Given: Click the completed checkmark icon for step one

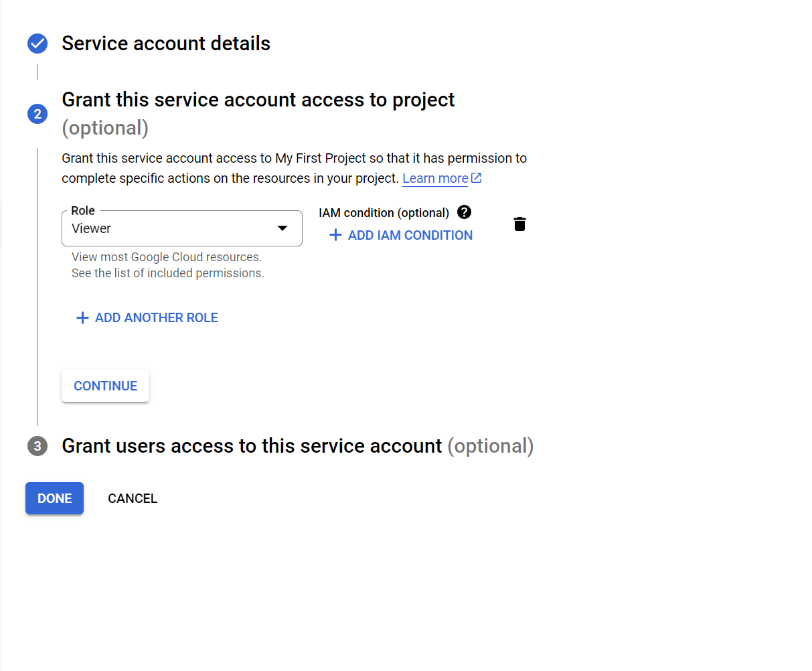Looking at the screenshot, I should pyautogui.click(x=37, y=44).
